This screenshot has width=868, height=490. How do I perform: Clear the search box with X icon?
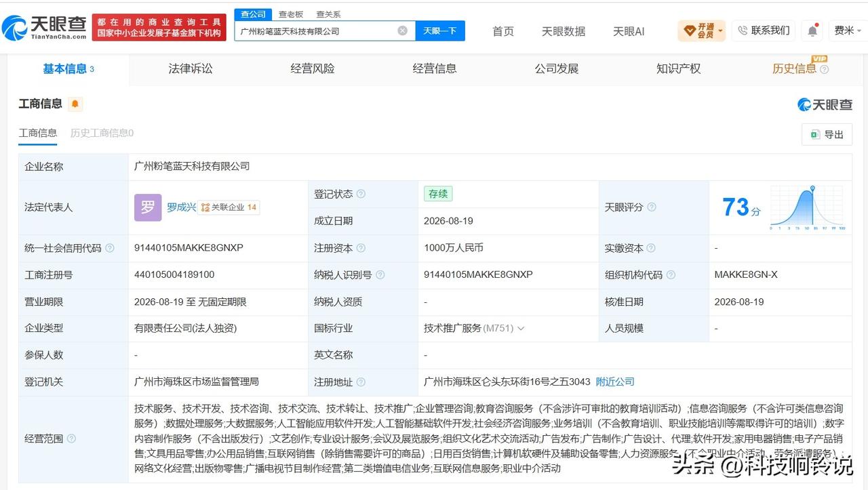pyautogui.click(x=402, y=30)
